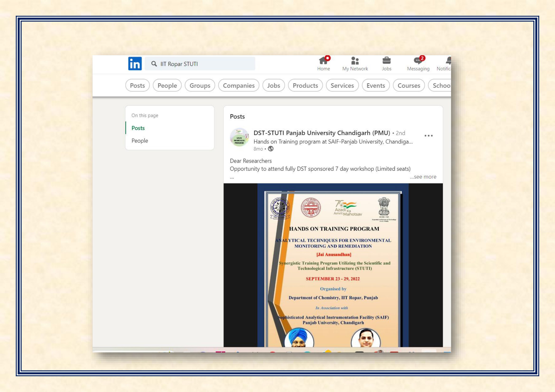Jump to Posts in On this page
555x392 pixels.
[x=138, y=128]
